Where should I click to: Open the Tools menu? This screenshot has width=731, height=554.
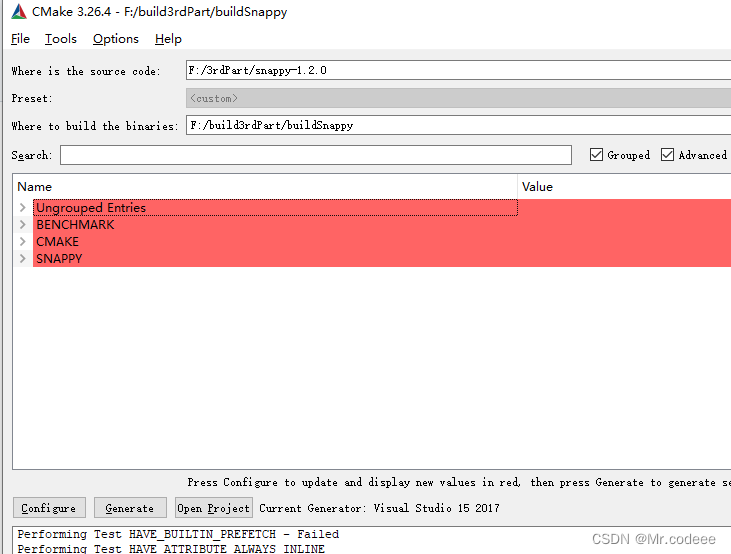(61, 39)
